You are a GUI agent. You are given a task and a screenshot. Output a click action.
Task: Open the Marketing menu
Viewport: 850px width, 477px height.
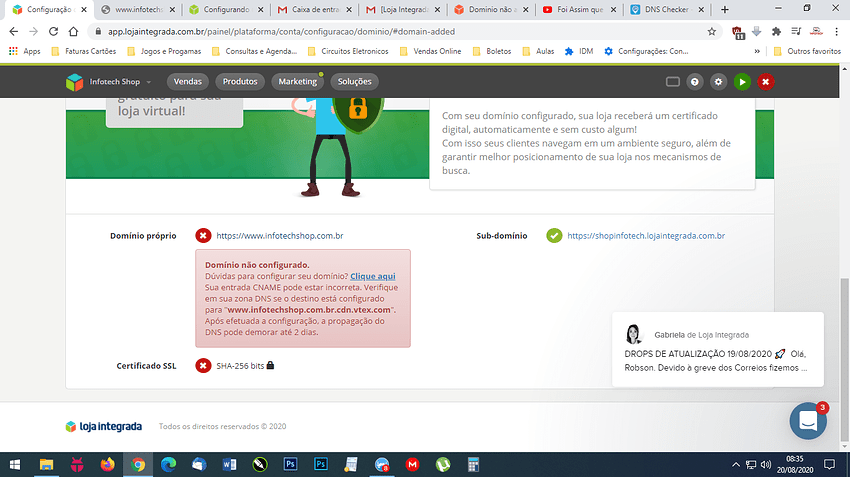(x=298, y=81)
